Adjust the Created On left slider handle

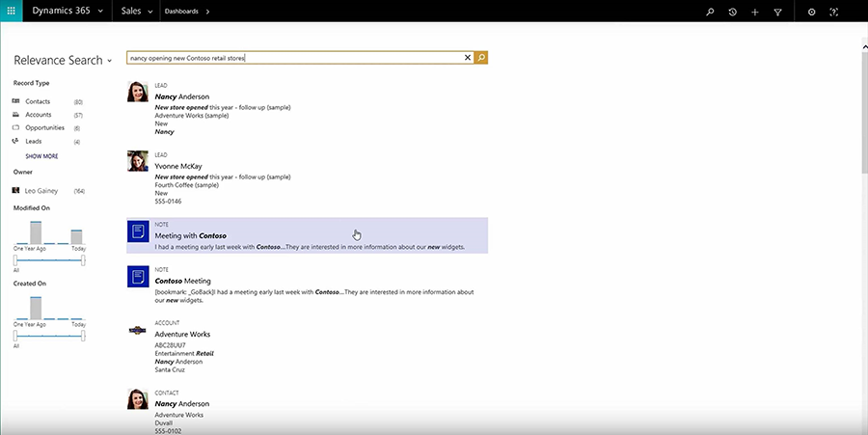(x=15, y=336)
